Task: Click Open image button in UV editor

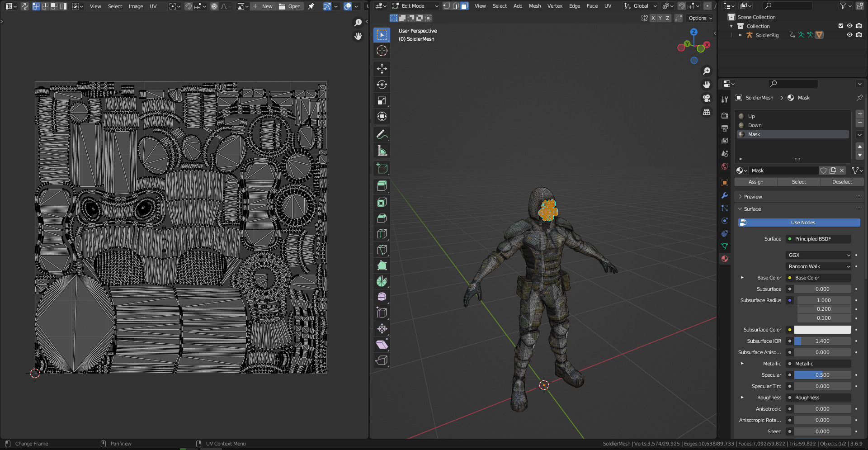Action: click(x=290, y=6)
